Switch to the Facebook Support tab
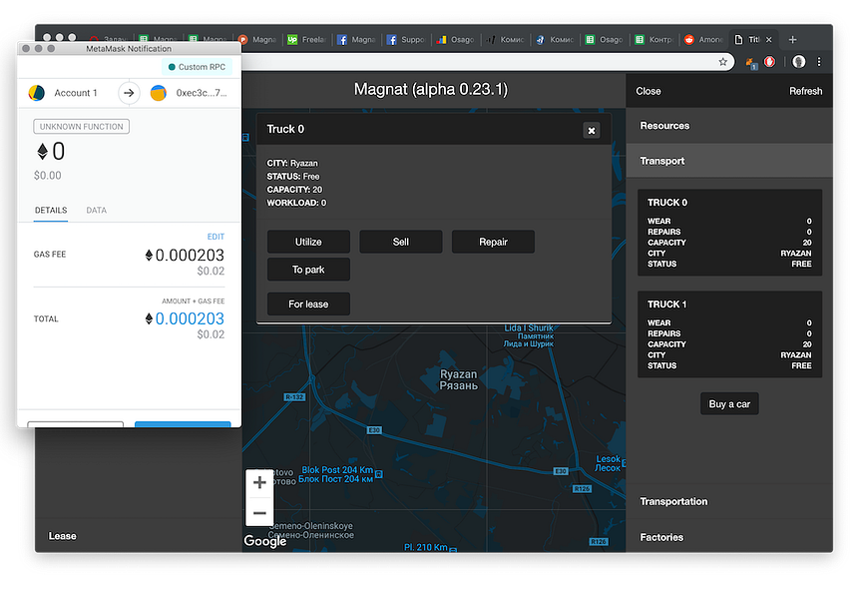 pyautogui.click(x=406, y=39)
